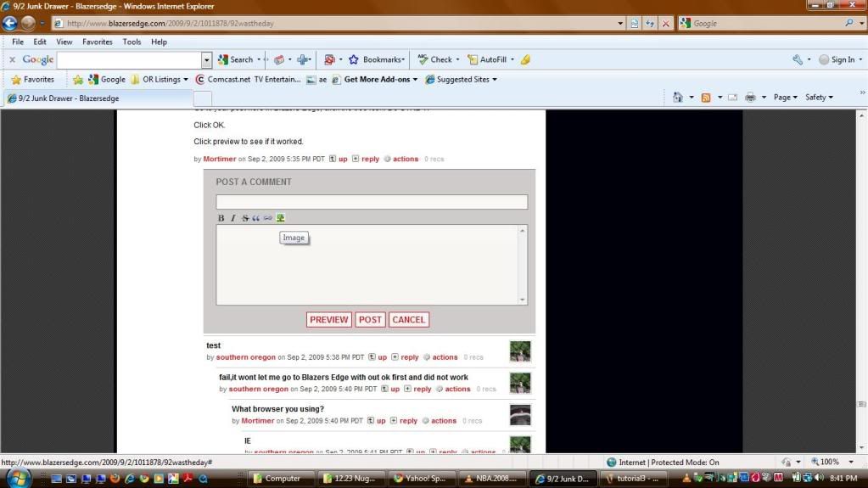This screenshot has width=868, height=488.
Task: Click the Italic formatting icon
Action: (x=233, y=218)
